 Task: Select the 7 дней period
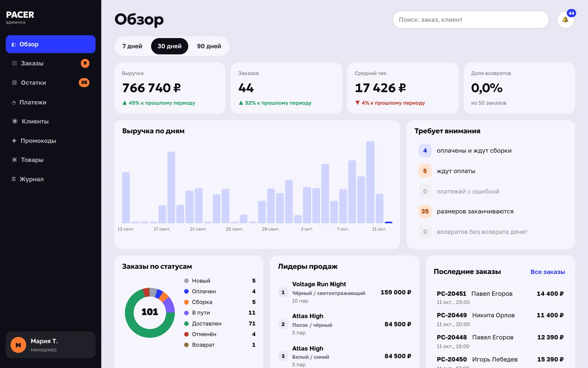(x=132, y=46)
